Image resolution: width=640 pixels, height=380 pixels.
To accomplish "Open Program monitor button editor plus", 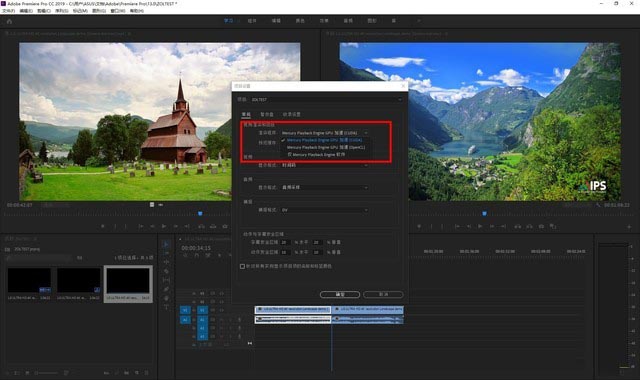I will [629, 227].
